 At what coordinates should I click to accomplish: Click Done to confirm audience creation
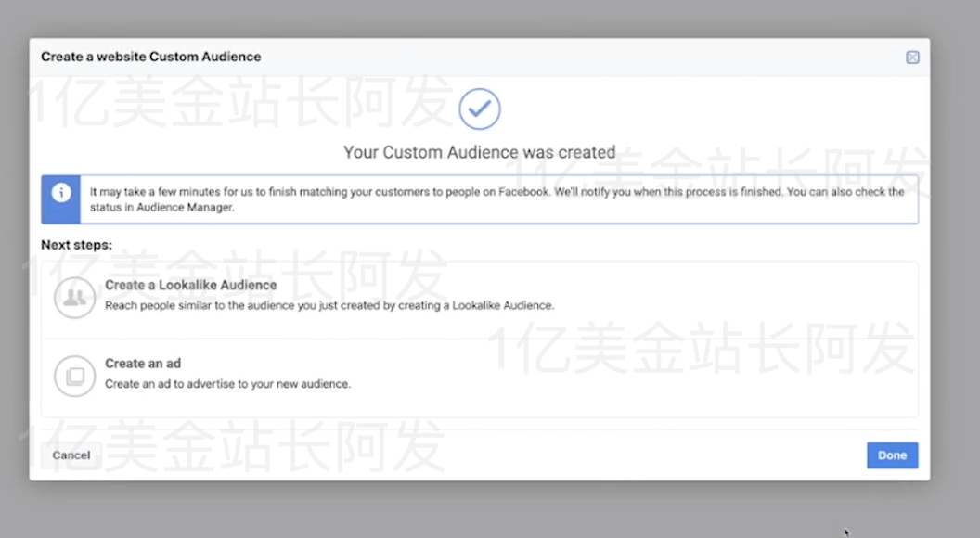(891, 455)
